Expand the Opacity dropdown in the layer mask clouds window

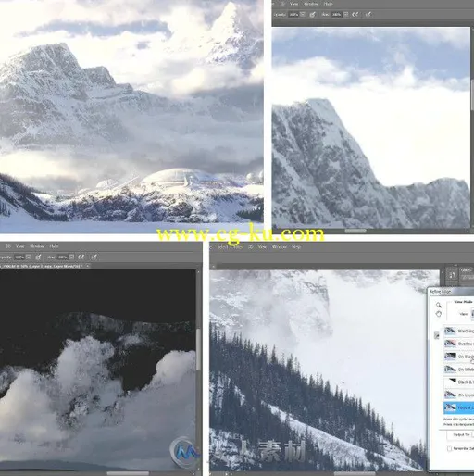pos(29,257)
